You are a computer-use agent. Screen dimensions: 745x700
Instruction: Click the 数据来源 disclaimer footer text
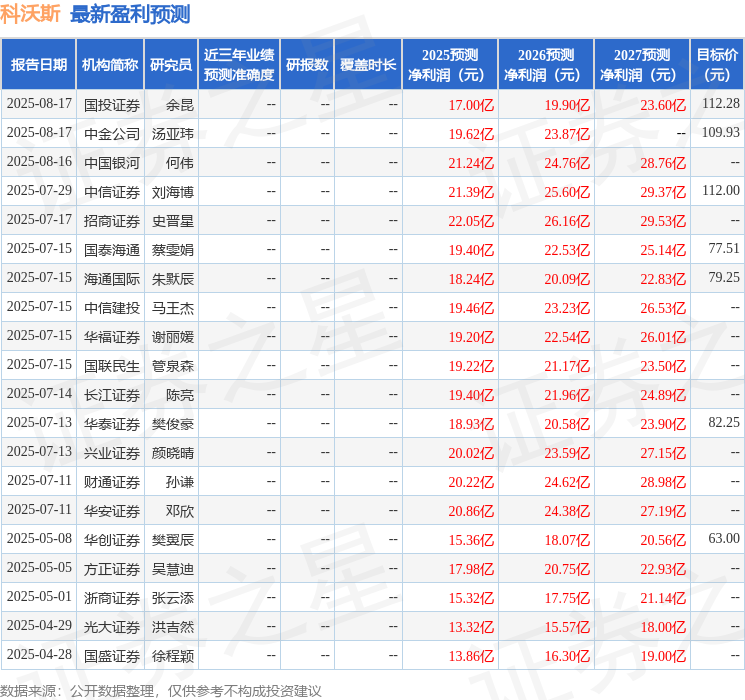click(161, 690)
